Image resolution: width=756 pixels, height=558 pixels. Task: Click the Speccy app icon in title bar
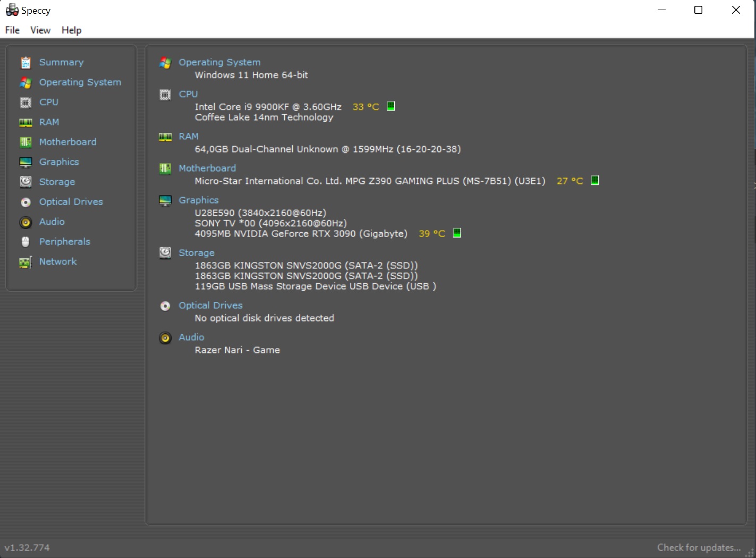coord(12,10)
